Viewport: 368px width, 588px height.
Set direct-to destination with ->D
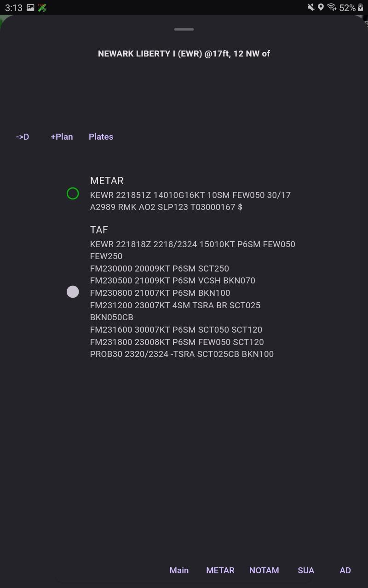click(x=23, y=137)
